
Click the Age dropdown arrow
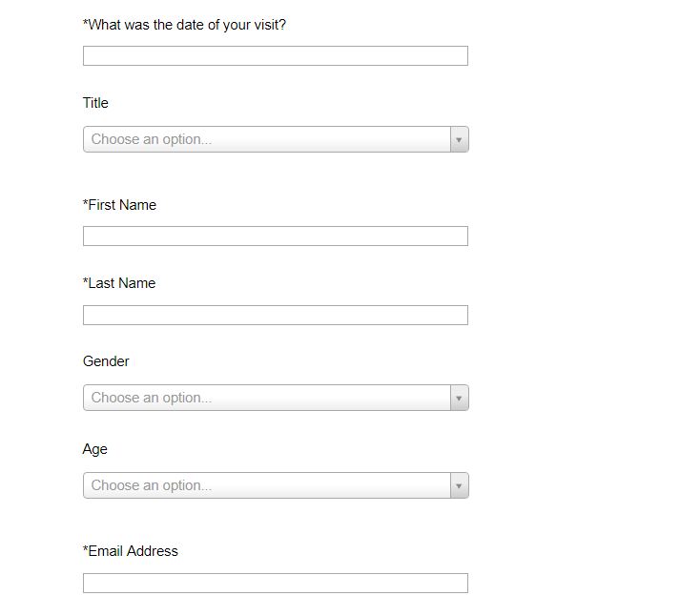pos(459,485)
